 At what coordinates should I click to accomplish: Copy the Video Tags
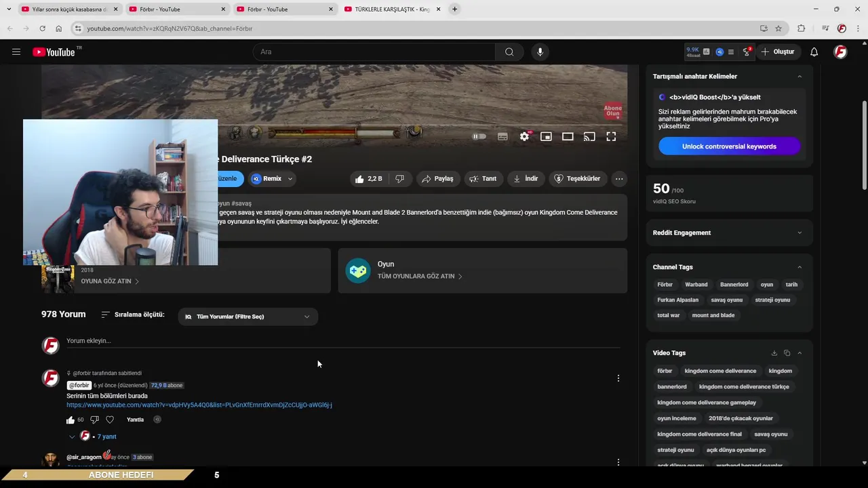coord(787,353)
